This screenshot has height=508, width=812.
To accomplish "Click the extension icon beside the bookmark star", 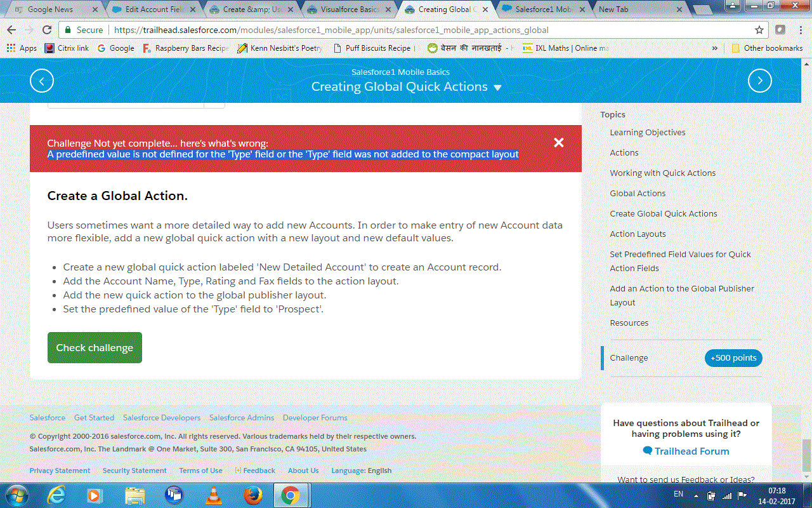I will [x=780, y=30].
